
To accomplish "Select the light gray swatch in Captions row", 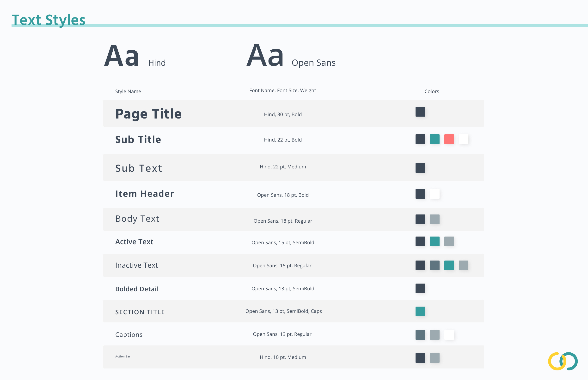I will (x=435, y=335).
